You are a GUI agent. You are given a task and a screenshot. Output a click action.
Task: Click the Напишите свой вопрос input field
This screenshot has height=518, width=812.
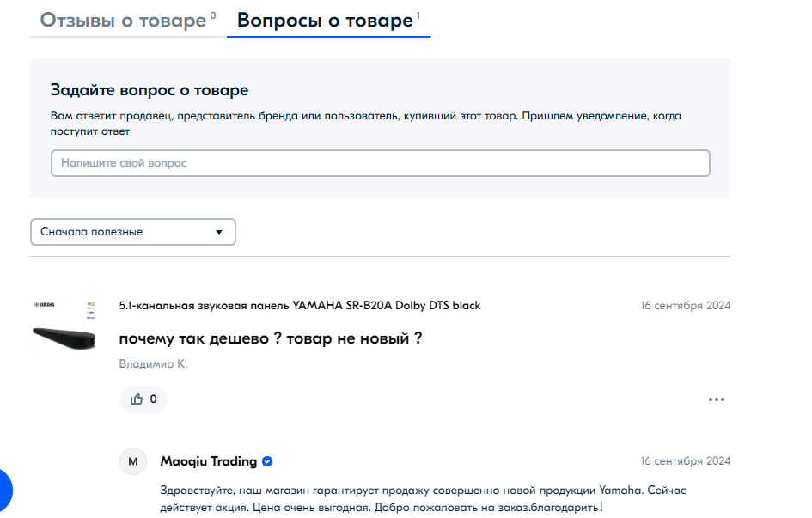tap(380, 163)
